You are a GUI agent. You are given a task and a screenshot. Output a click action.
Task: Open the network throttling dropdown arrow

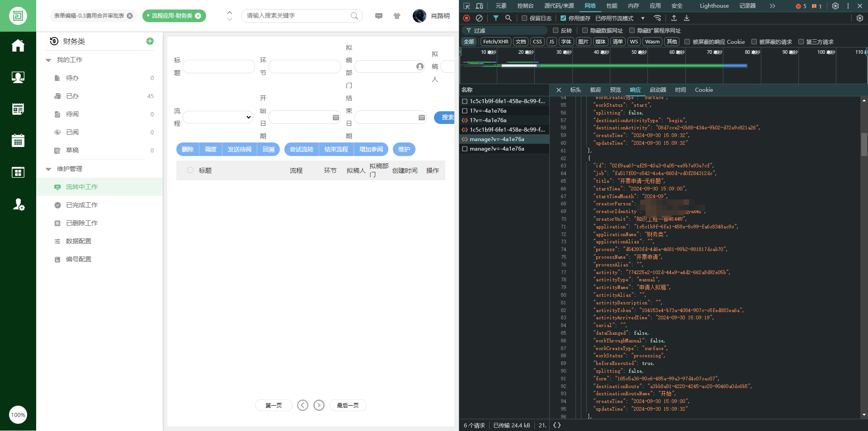pyautogui.click(x=642, y=18)
